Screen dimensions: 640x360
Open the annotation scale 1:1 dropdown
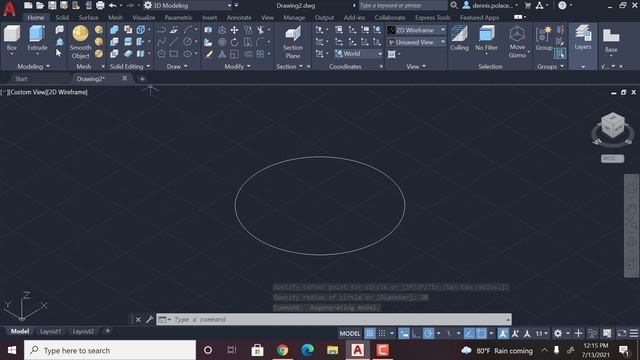[542, 333]
